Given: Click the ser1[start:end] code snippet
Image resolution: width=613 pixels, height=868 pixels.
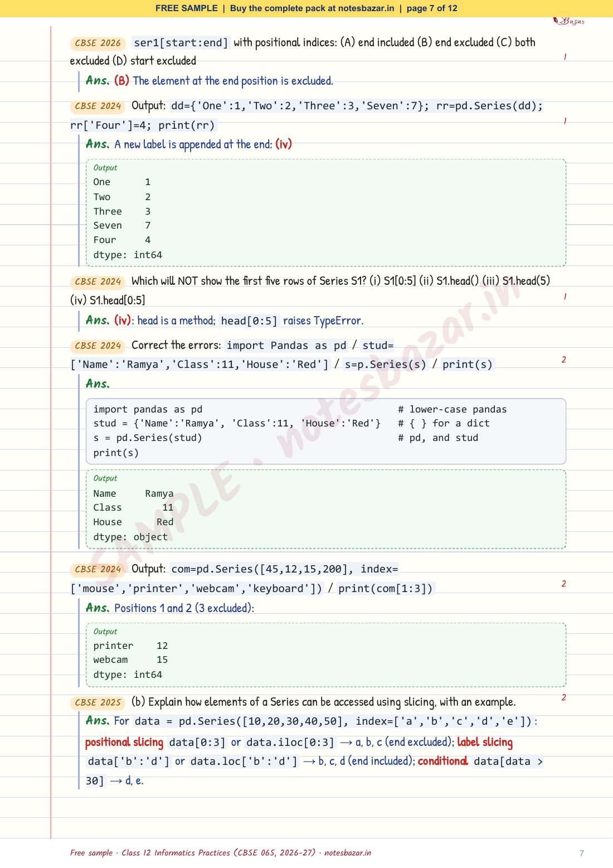Looking at the screenshot, I should point(181,43).
